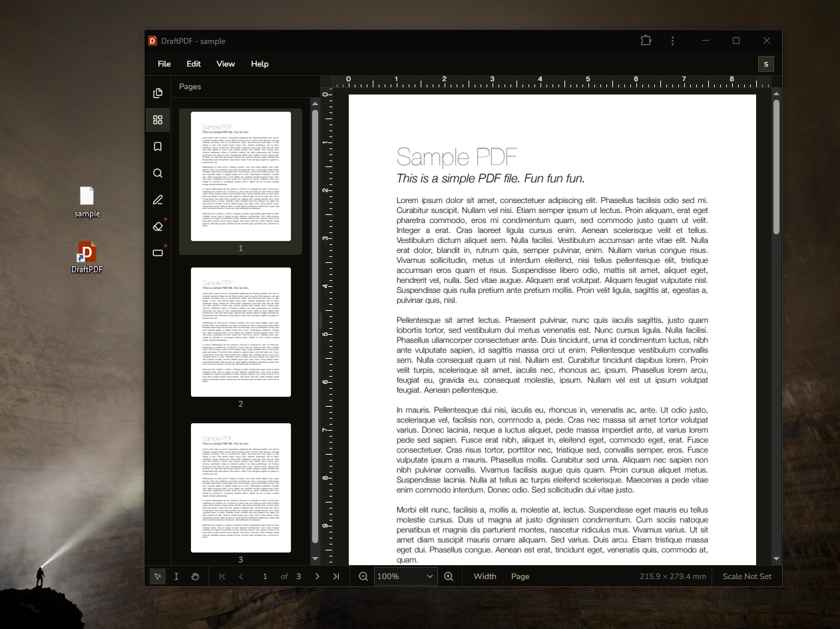Activate the hand pan tool
840x629 pixels.
click(x=195, y=576)
